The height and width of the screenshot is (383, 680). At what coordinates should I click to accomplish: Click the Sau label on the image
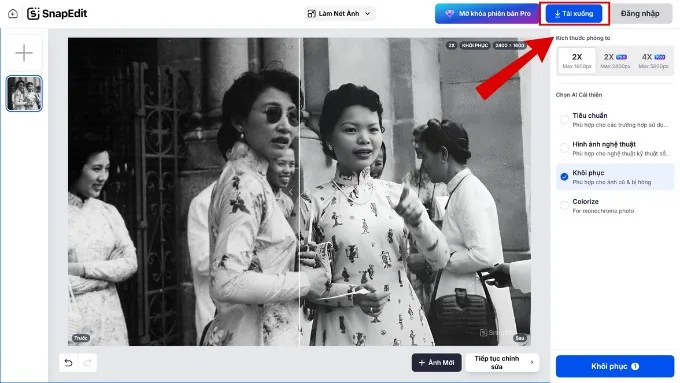coord(520,338)
